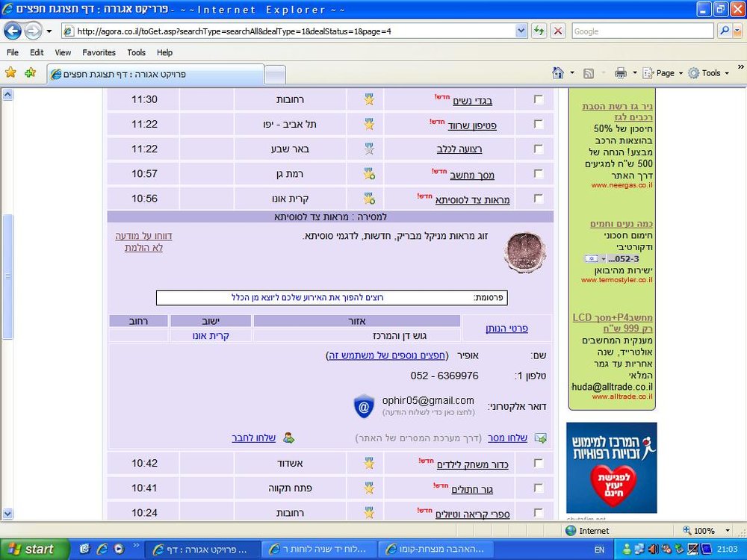Click the empty new tab button

[x=275, y=75]
